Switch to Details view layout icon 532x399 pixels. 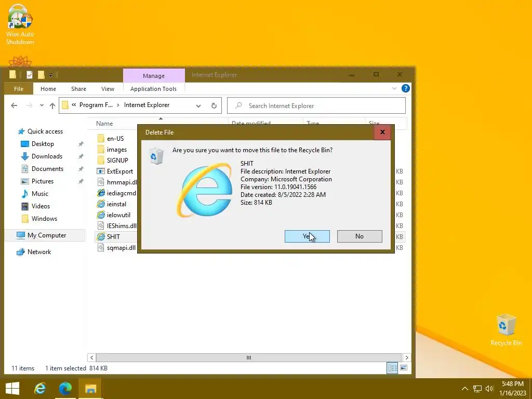click(392, 368)
